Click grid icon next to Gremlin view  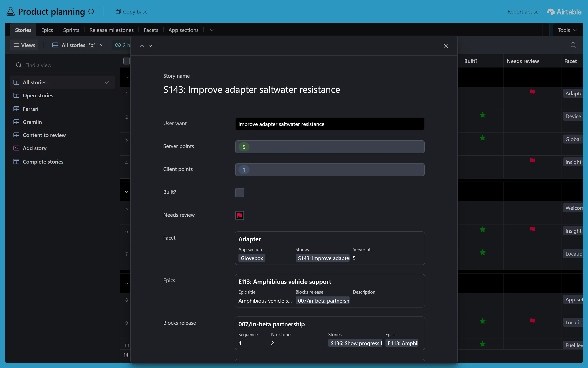pos(16,122)
